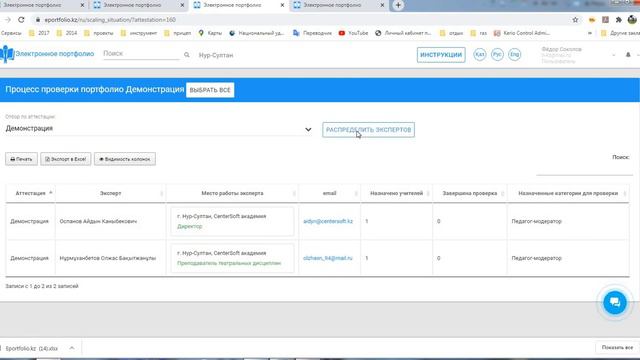Open the Национальный уд... bookmark

point(257,33)
